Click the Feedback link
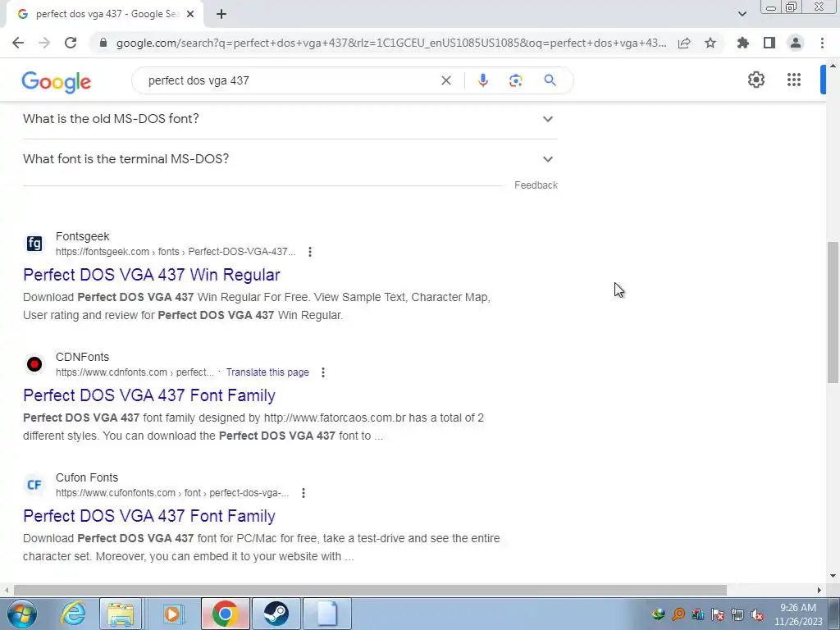 536,185
